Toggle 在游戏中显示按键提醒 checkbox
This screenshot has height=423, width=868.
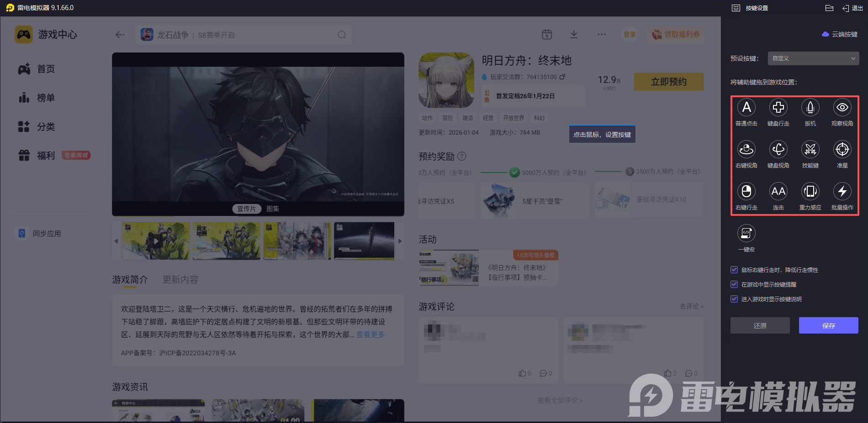(x=734, y=284)
